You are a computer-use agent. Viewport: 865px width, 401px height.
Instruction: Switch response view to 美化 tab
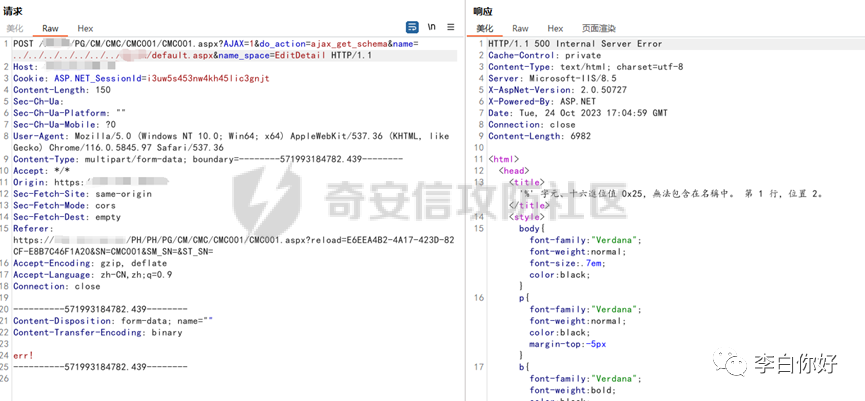485,29
